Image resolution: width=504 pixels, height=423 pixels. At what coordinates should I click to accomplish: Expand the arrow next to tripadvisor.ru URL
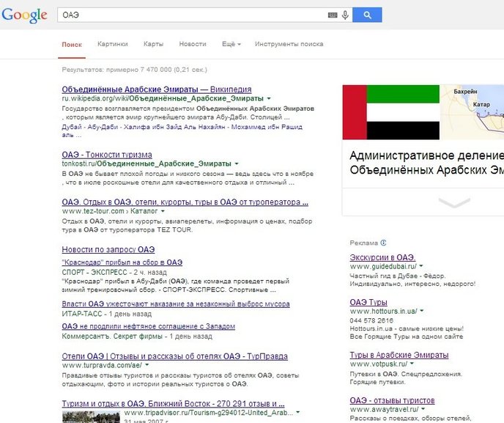[x=297, y=413]
